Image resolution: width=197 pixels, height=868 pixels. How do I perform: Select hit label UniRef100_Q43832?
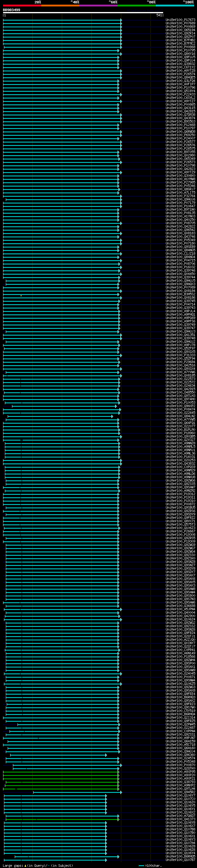[180, 464]
